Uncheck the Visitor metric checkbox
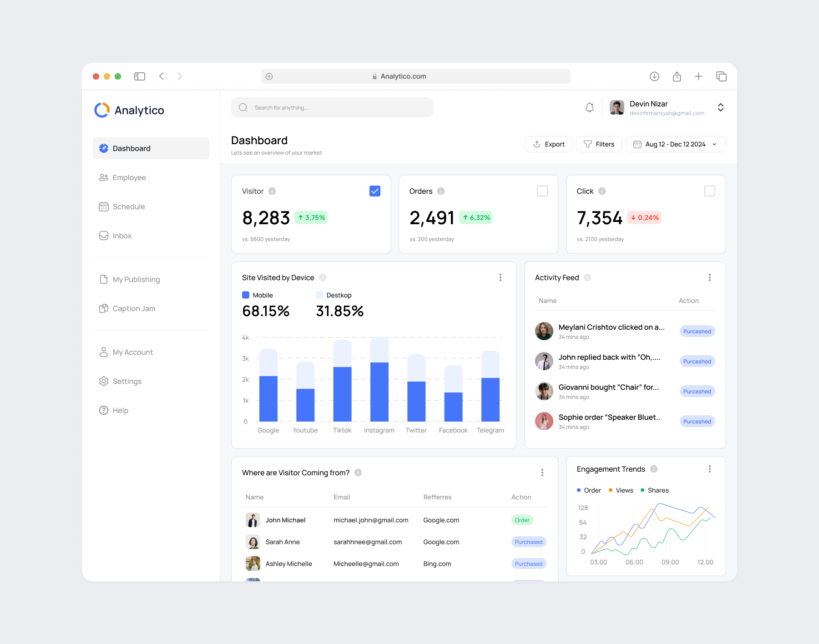819x644 pixels. point(374,191)
